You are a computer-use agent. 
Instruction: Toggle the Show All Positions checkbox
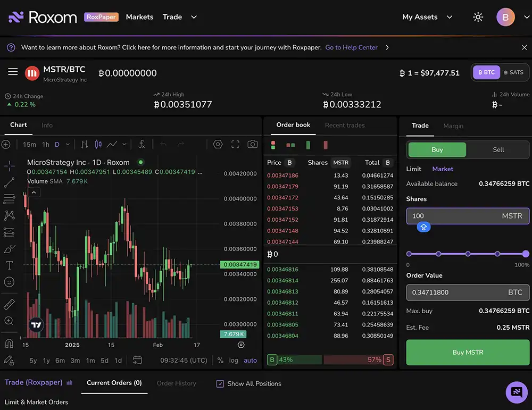click(220, 383)
